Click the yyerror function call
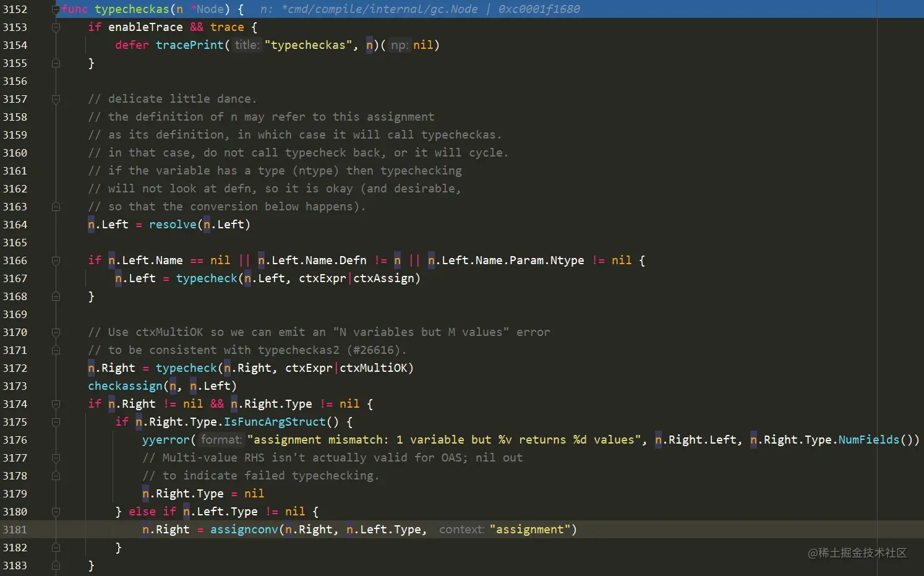Viewport: 924px width, 576px height. pos(166,440)
